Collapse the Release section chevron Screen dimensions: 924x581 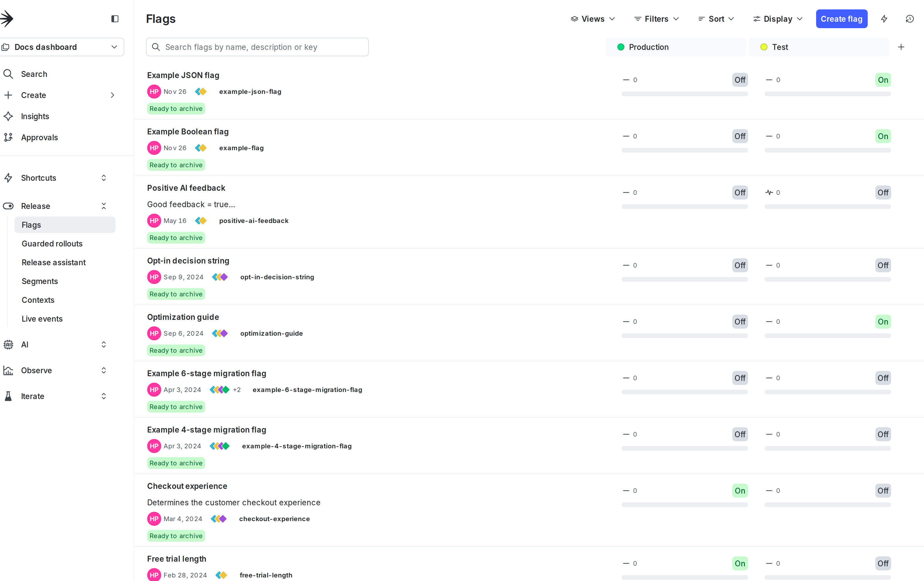[x=103, y=206]
